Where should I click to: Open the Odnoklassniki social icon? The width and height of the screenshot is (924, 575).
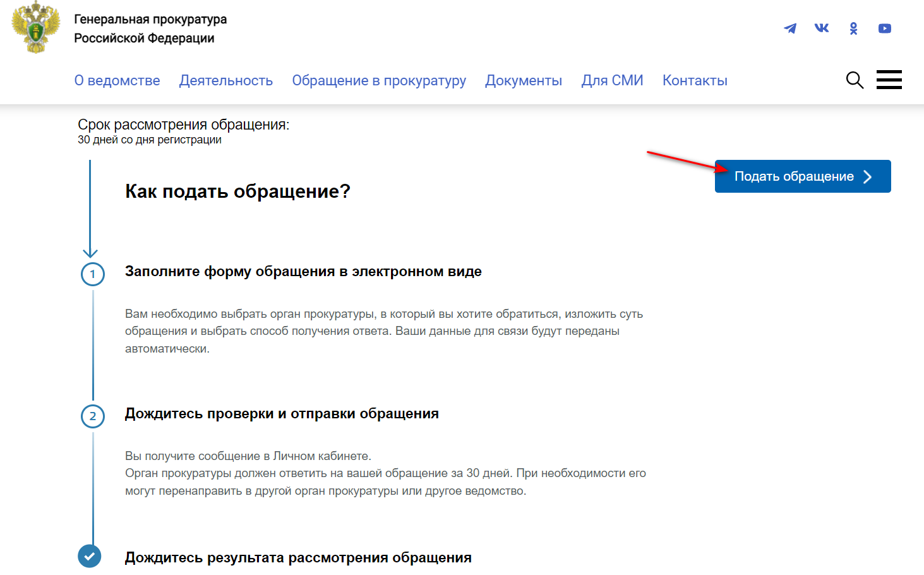click(x=853, y=28)
